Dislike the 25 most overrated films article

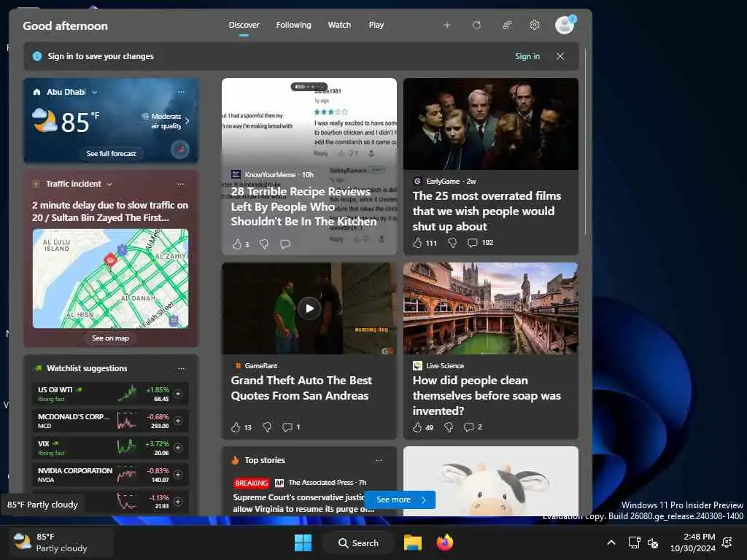452,243
